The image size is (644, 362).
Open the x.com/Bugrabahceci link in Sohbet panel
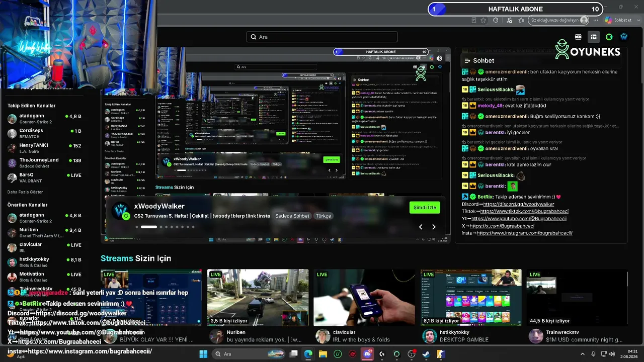point(503,226)
